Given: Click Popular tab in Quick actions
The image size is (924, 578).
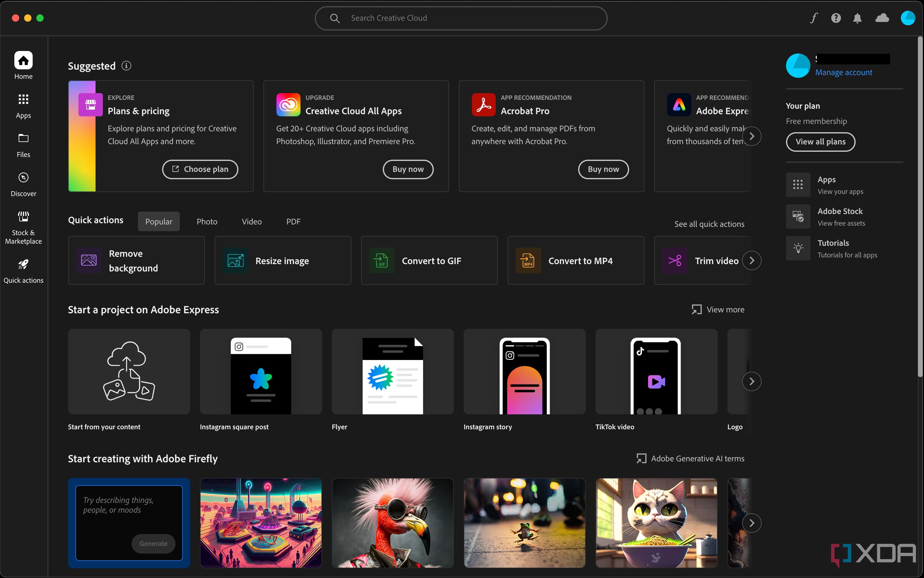Looking at the screenshot, I should tap(158, 221).
